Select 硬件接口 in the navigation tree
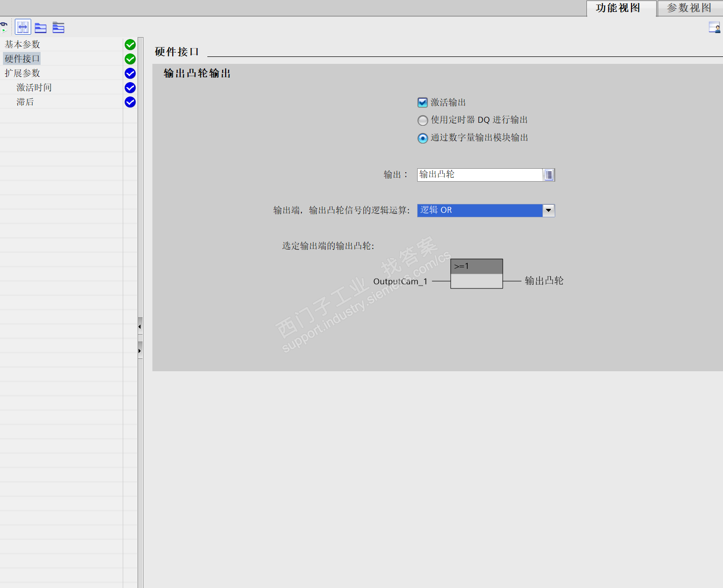The height and width of the screenshot is (588, 723). pos(22,59)
